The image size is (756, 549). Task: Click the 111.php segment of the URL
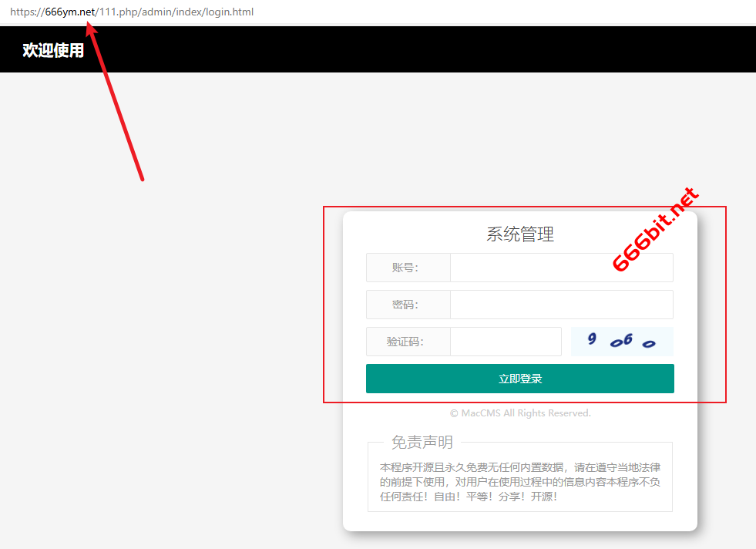117,12
